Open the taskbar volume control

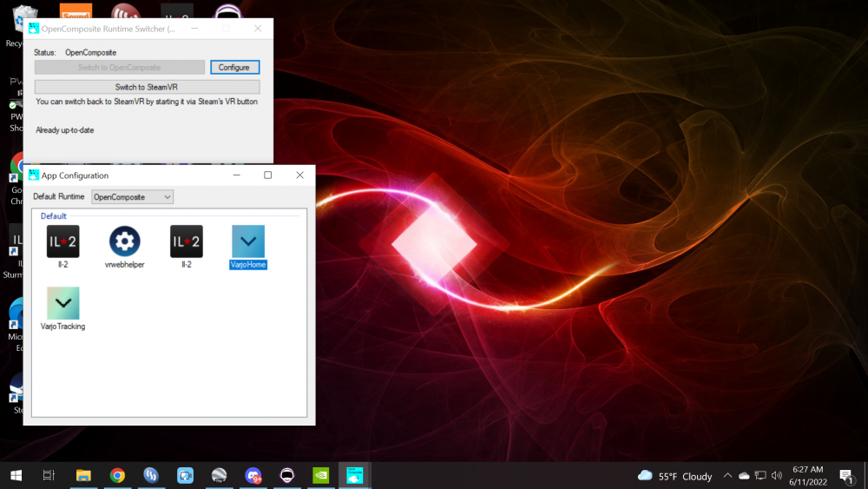click(x=778, y=476)
